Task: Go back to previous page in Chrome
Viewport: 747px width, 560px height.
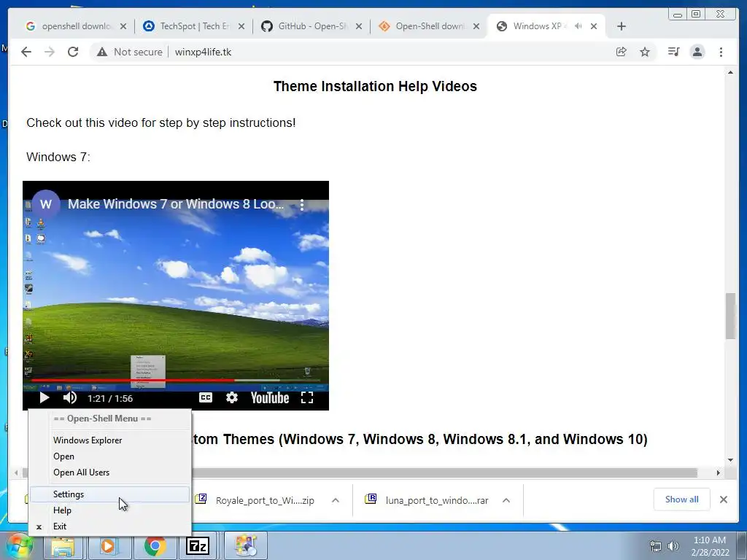Action: coord(26,52)
